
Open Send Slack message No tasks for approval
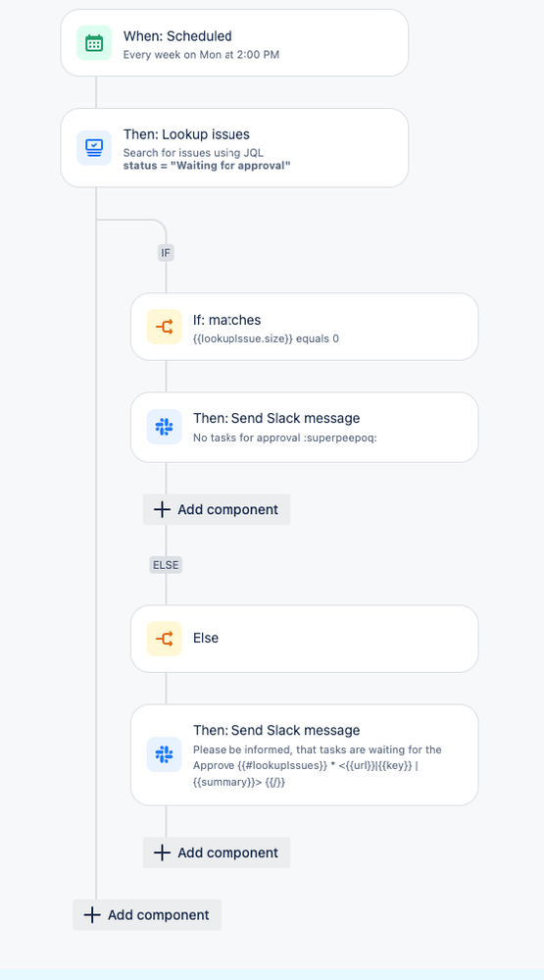304,428
